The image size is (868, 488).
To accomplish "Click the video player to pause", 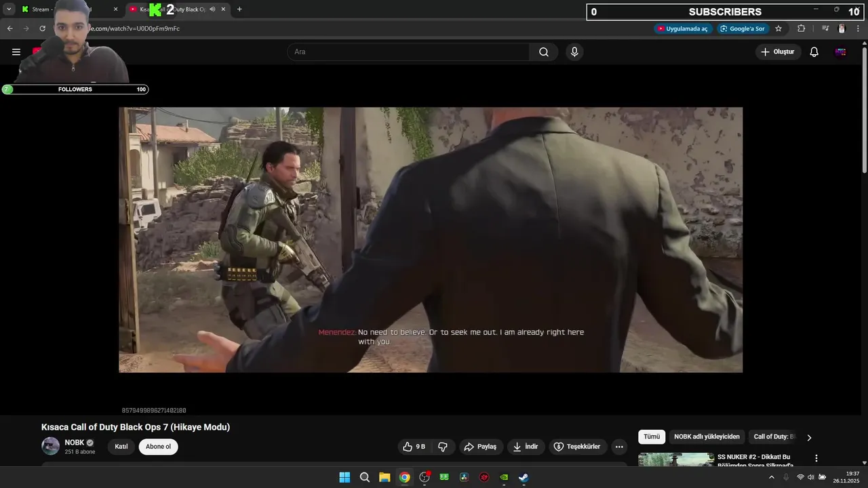I will pyautogui.click(x=431, y=239).
